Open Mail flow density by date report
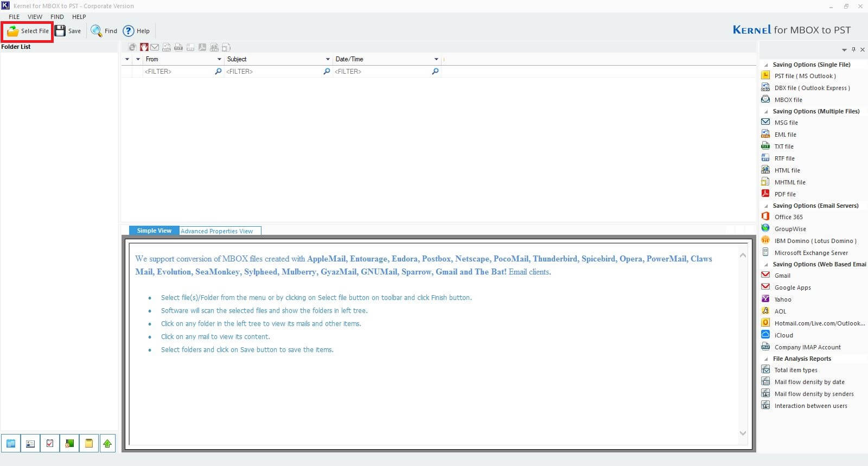868x466 pixels. [x=809, y=382]
